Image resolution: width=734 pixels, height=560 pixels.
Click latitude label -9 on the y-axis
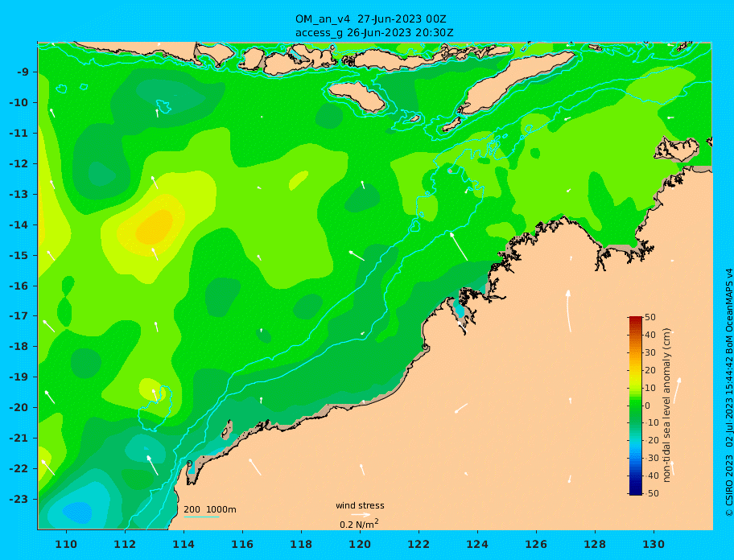(x=23, y=72)
